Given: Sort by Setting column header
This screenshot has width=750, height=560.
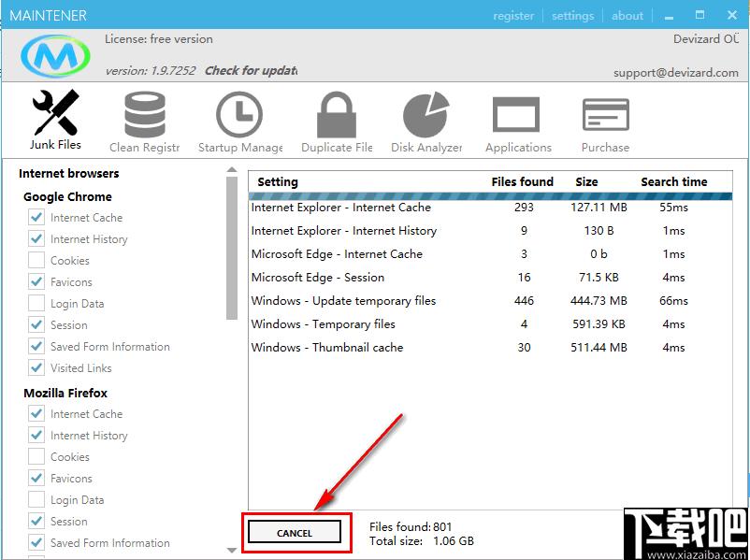Looking at the screenshot, I should 278,181.
